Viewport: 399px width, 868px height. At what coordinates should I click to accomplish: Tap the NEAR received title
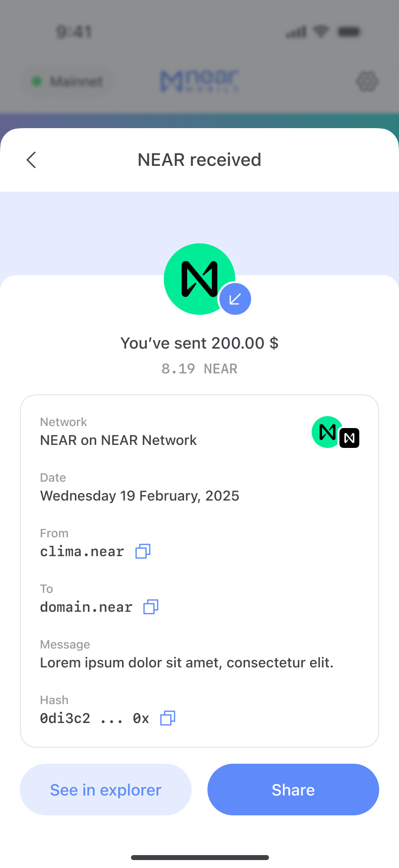(x=199, y=160)
